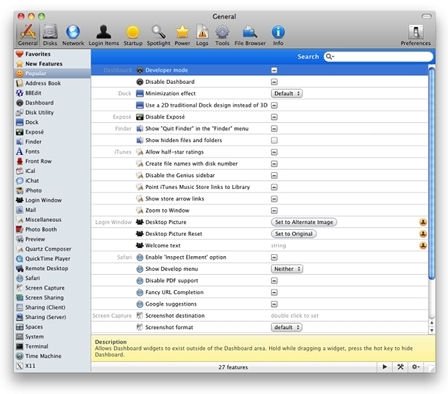The height and width of the screenshot is (394, 448).
Task: Launch the File Browser from toolbar
Action: 250,35
